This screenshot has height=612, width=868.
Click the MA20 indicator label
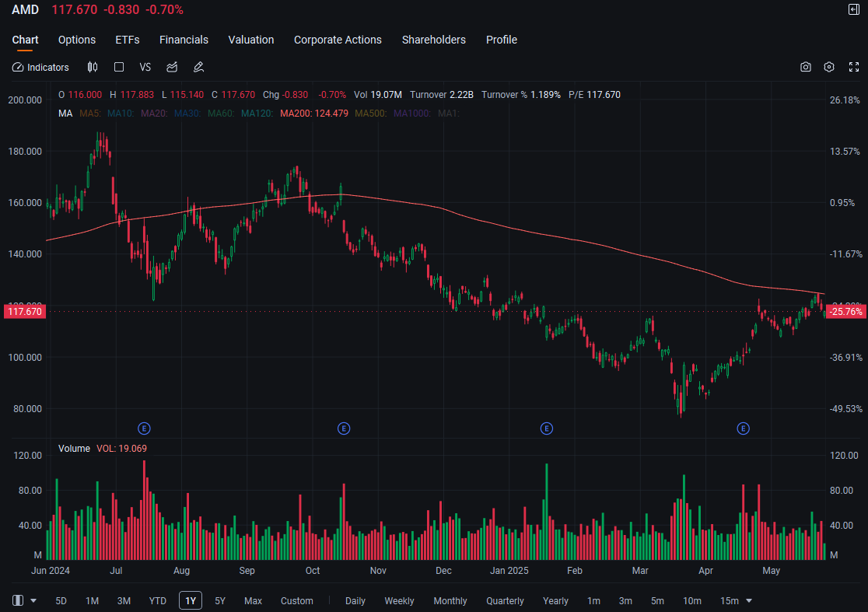[155, 113]
